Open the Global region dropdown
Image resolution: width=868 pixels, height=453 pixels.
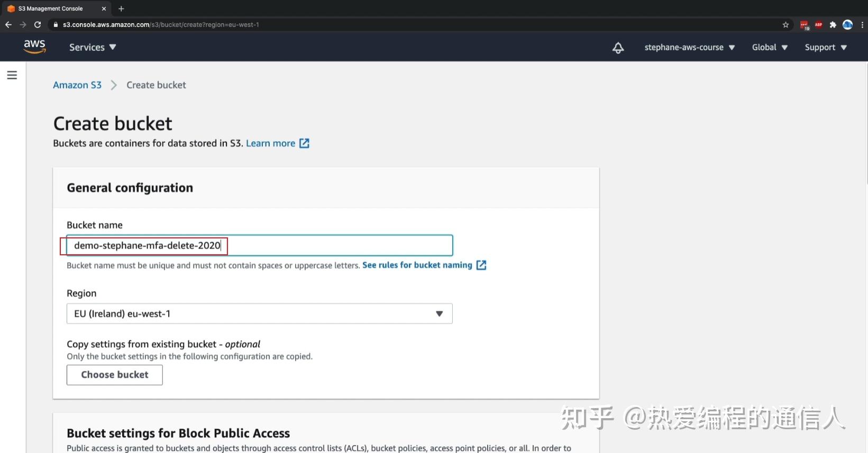coord(770,47)
